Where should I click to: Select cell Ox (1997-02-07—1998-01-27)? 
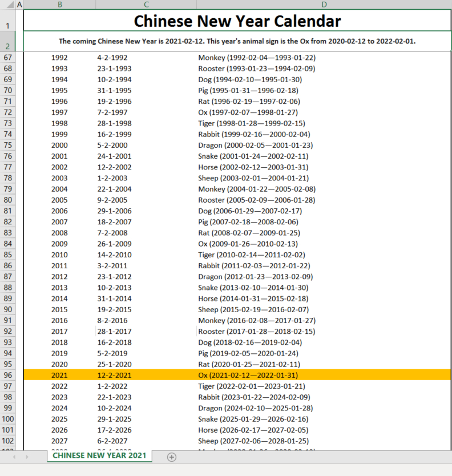click(324, 112)
